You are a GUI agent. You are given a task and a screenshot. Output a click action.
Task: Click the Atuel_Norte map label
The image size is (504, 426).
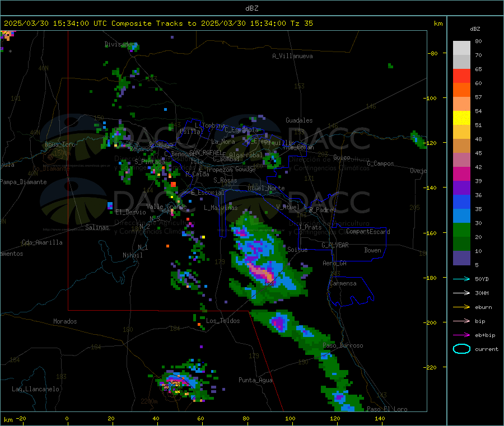point(266,188)
